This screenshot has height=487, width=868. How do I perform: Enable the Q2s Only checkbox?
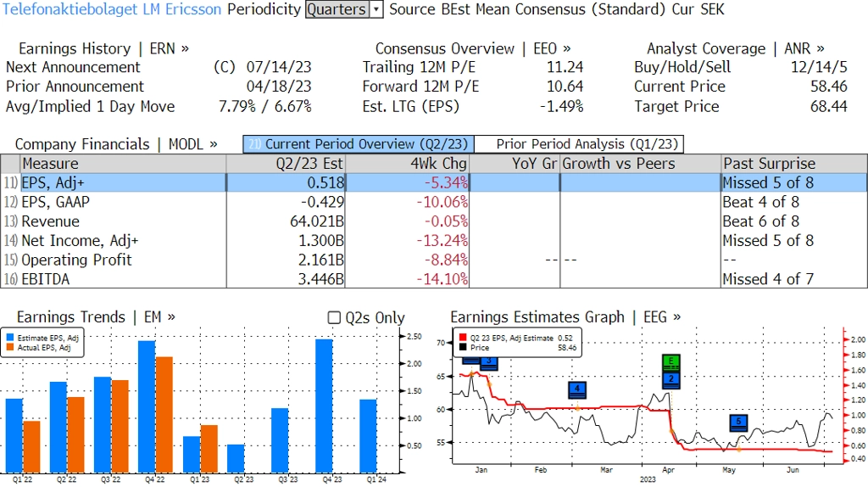coord(334,317)
